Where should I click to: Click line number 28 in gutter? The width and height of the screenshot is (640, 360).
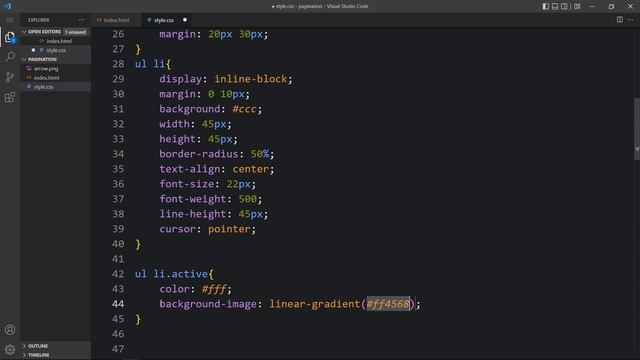click(x=118, y=64)
